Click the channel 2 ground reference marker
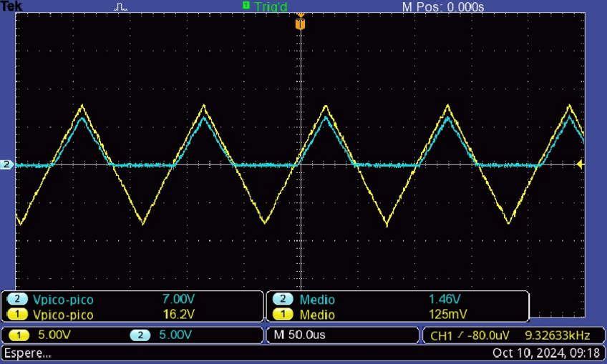607x364 pixels. click(x=7, y=165)
